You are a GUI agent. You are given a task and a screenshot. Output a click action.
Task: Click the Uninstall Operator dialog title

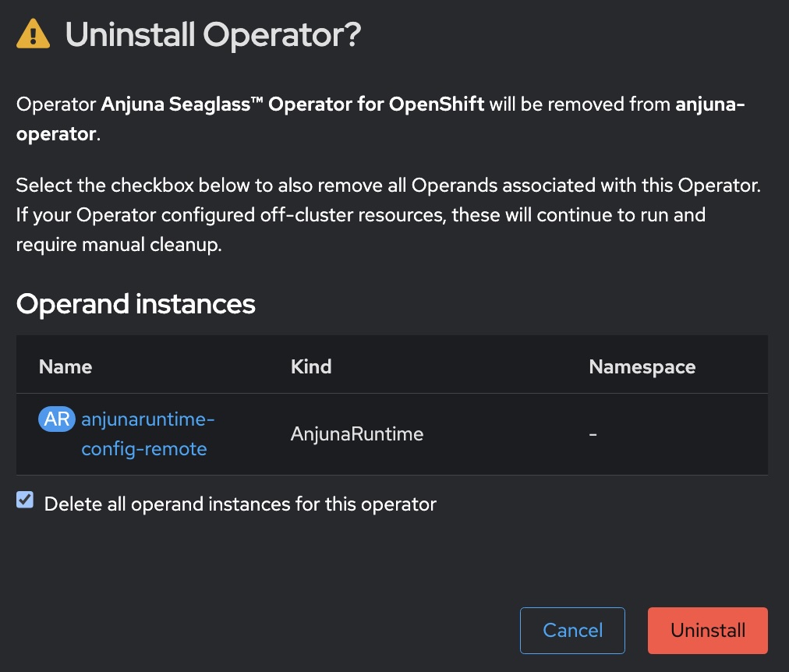213,34
